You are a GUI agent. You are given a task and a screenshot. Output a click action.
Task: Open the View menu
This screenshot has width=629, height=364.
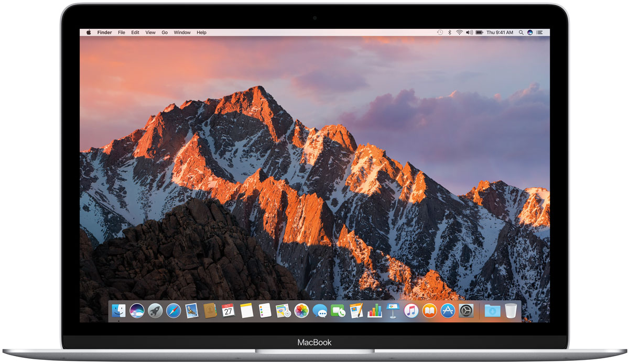tap(150, 32)
